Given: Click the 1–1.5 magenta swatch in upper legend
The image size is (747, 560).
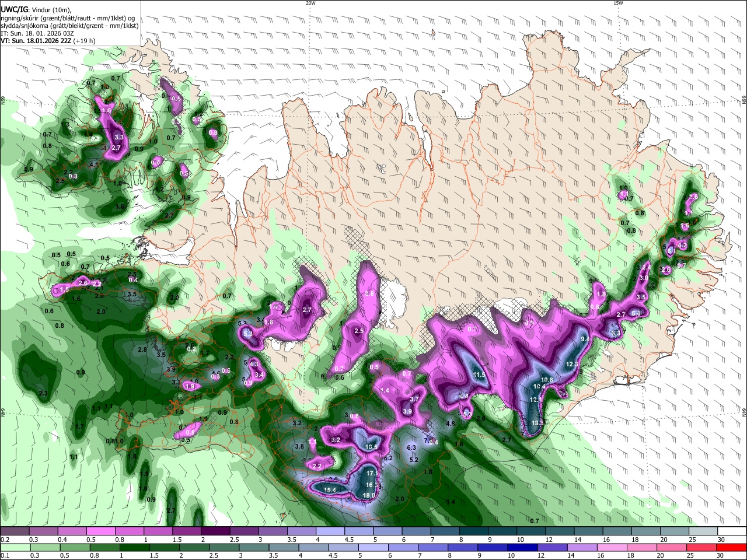Looking at the screenshot, I should point(158,531).
